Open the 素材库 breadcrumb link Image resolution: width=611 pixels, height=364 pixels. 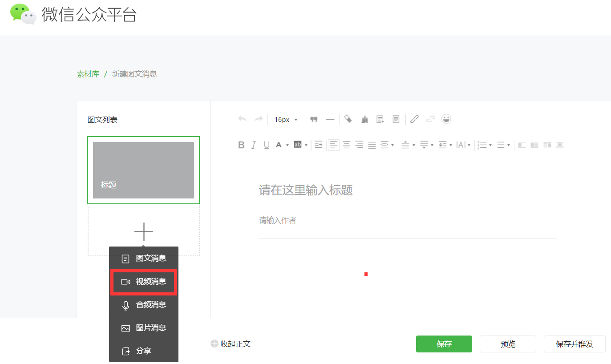click(x=88, y=74)
